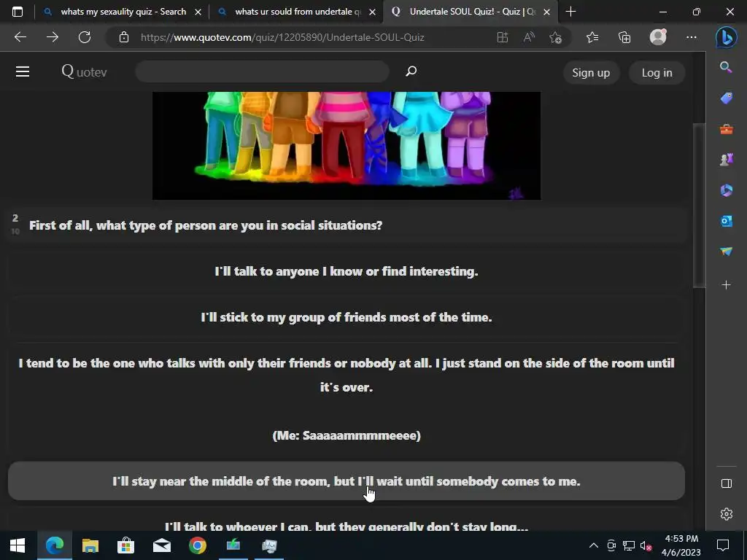The width and height of the screenshot is (747, 560).
Task: Click the site lock icon in address bar
Action: tap(124, 37)
